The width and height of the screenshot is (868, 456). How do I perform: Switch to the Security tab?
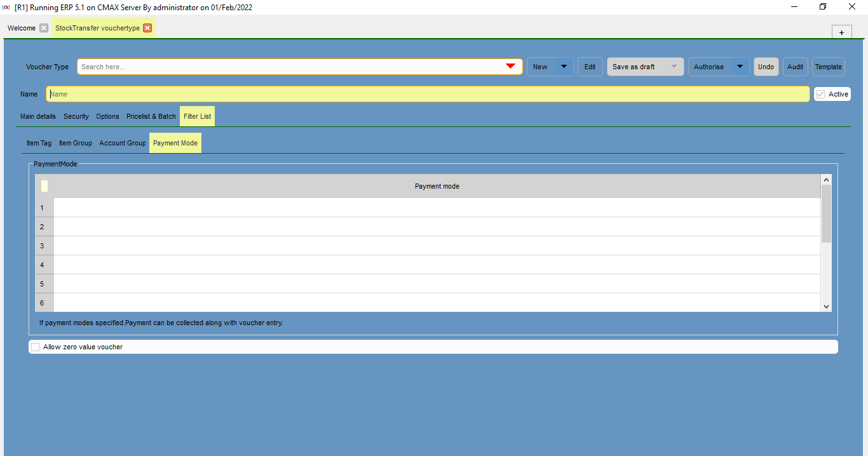(76, 116)
